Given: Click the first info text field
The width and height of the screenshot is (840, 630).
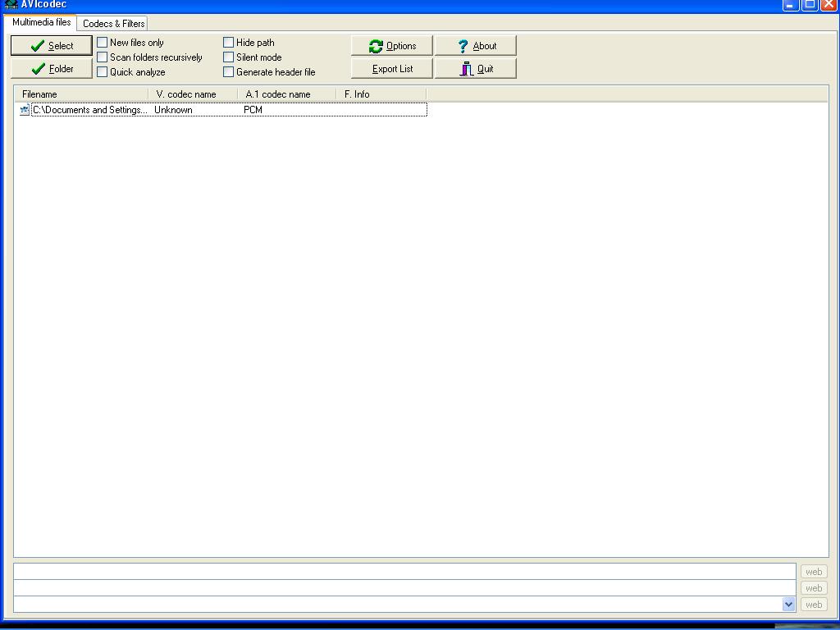Looking at the screenshot, I should coord(404,572).
